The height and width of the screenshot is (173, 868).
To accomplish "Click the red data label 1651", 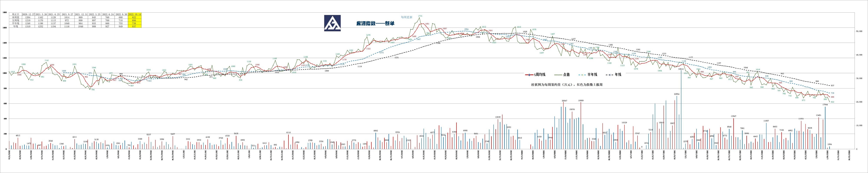I will [x=427, y=24].
